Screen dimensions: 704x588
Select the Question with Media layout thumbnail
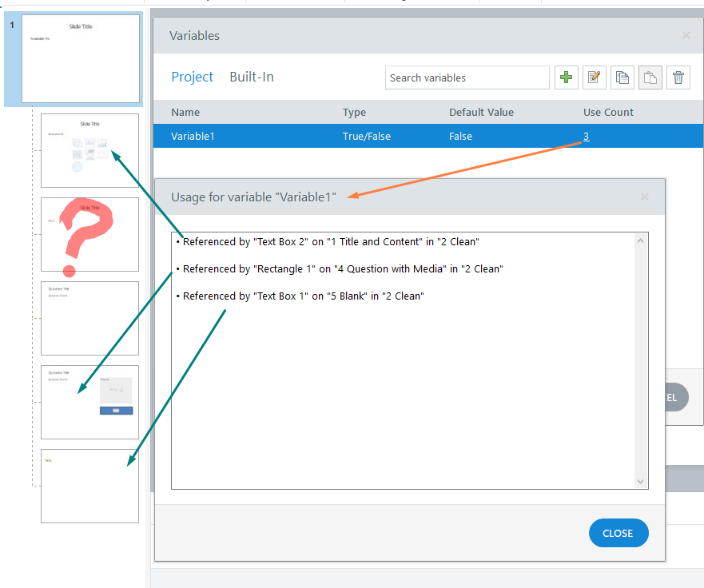(x=89, y=402)
